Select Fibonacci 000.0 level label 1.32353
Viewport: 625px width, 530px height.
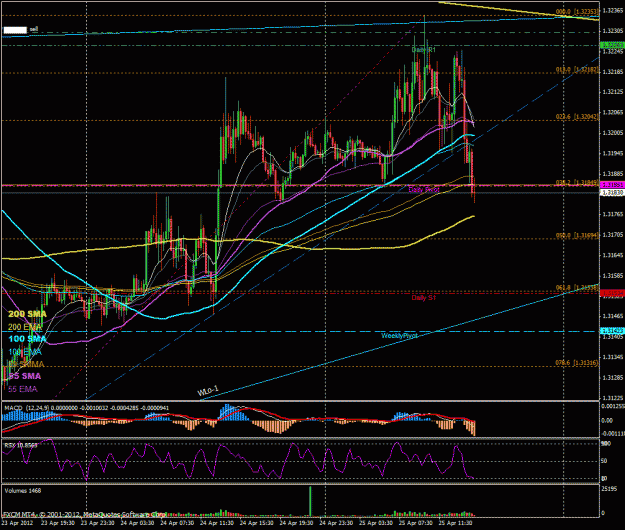click(577, 12)
